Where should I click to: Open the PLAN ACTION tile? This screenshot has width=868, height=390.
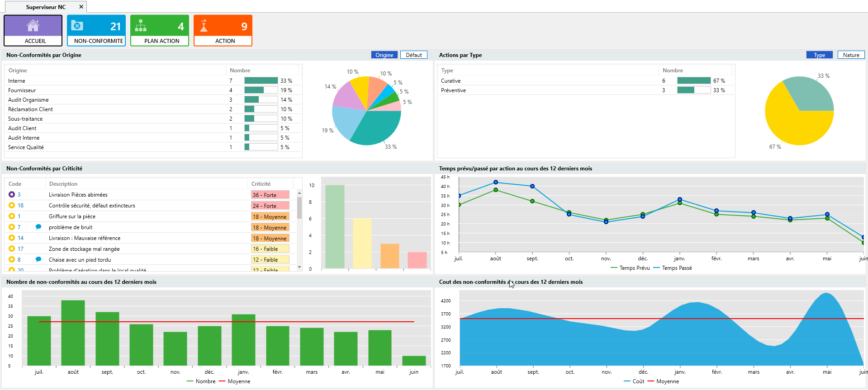160,30
